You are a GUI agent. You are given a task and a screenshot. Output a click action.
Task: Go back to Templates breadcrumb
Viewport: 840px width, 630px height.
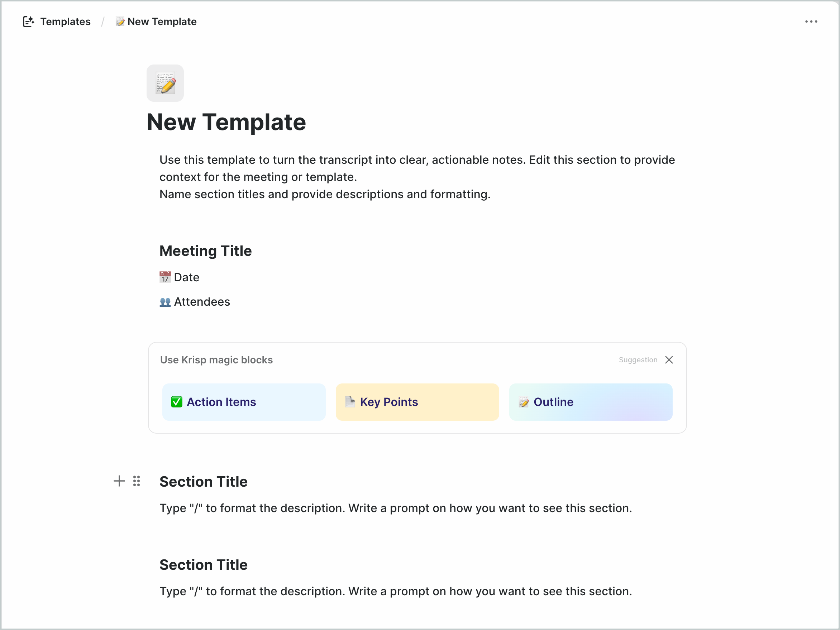pos(65,22)
